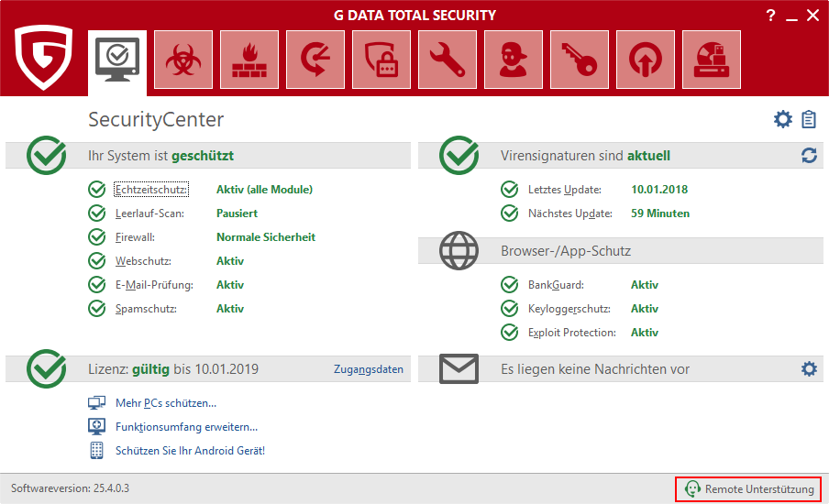This screenshot has height=504, width=829.
Task: Open the Parental Control child tab
Action: click(514, 60)
